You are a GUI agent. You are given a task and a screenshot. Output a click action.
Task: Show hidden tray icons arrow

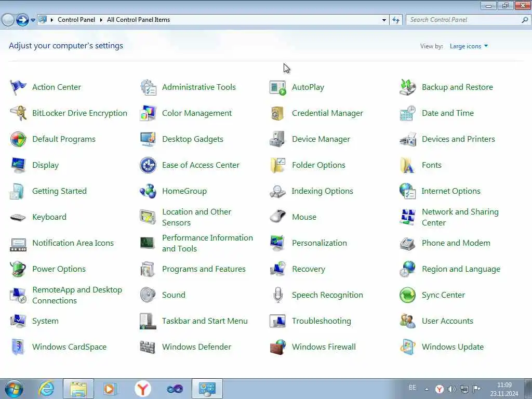click(x=427, y=389)
